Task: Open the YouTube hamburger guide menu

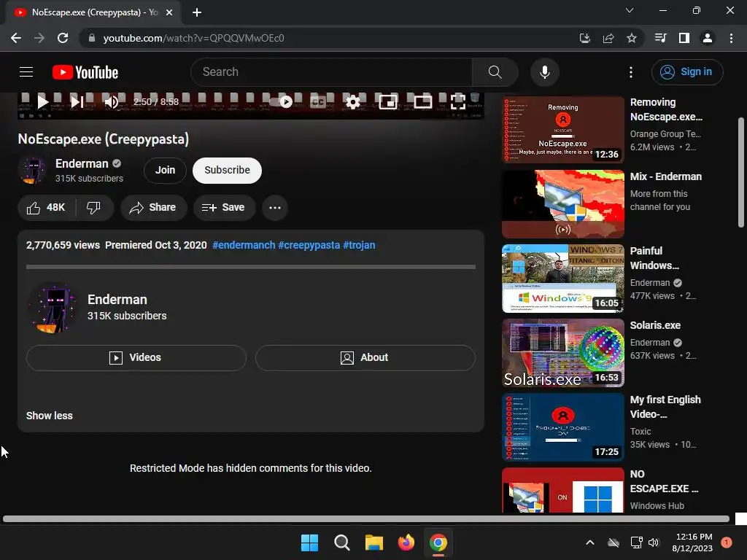Action: (x=26, y=72)
